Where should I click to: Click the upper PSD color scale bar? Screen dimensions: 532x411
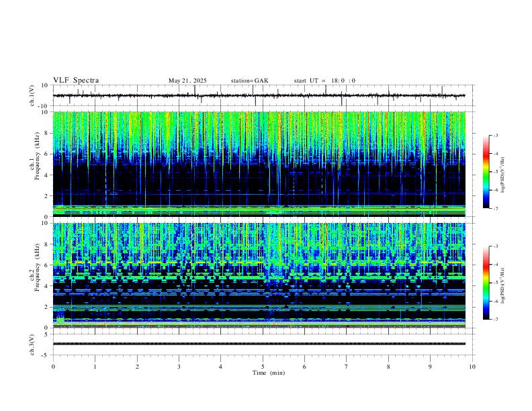coord(486,172)
